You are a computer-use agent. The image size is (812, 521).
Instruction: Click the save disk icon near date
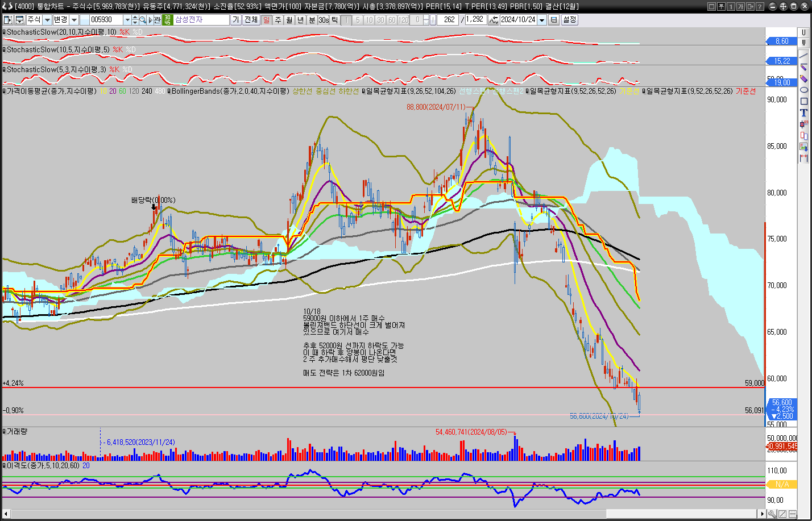[x=554, y=20]
